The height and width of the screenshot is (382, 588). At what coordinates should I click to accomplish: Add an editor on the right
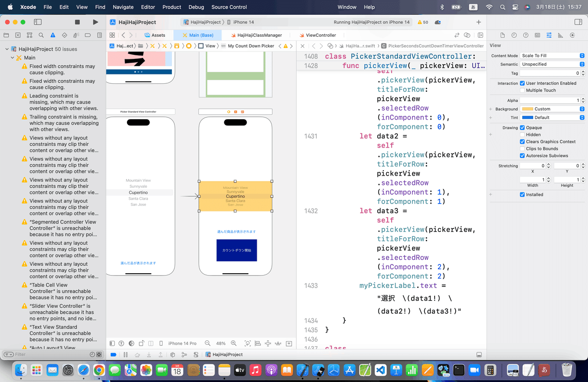[x=481, y=35]
